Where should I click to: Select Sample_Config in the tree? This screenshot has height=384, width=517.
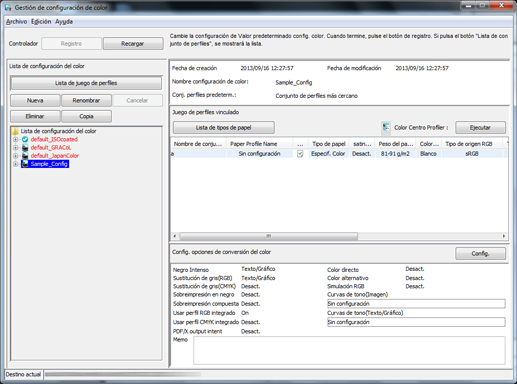[x=49, y=164]
